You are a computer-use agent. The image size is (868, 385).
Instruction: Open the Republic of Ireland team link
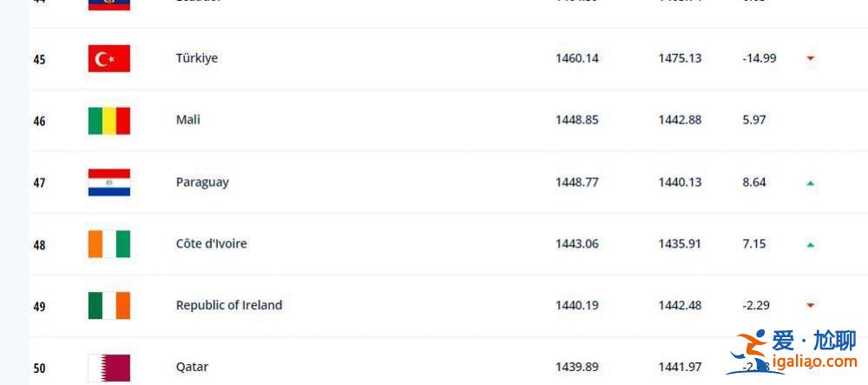pos(229,305)
